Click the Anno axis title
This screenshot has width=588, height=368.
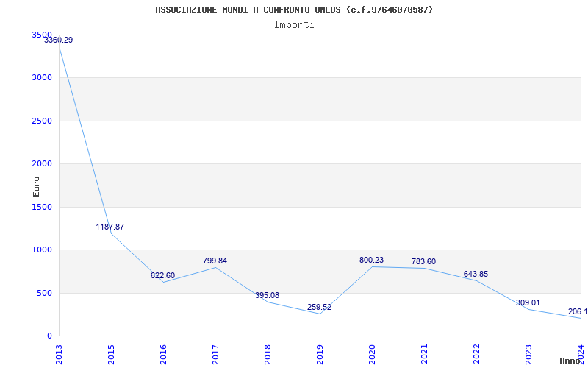(x=570, y=361)
